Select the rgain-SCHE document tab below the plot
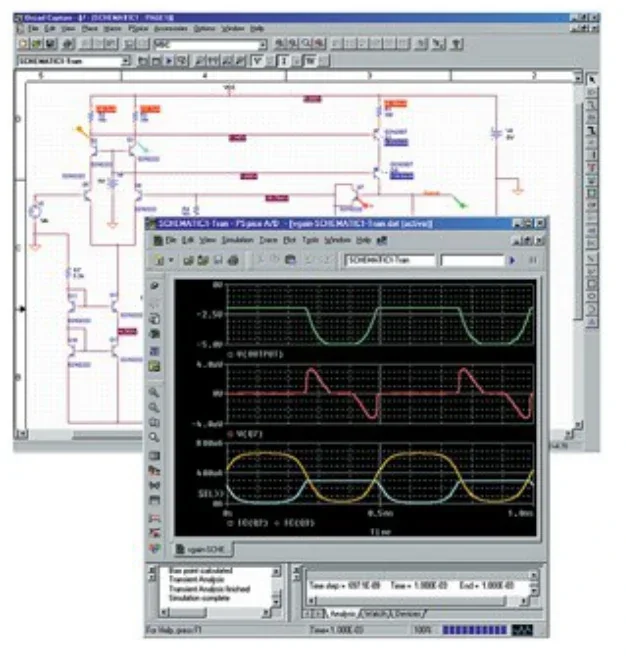 pyautogui.click(x=203, y=549)
